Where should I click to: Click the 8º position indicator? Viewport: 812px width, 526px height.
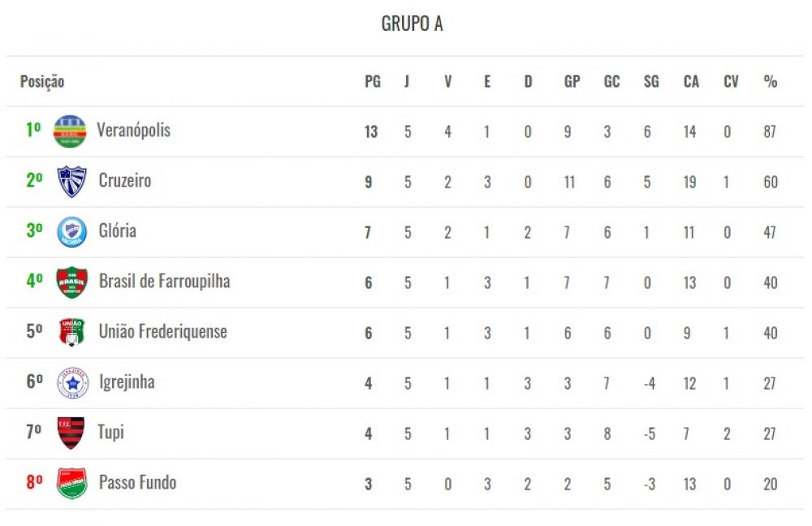(x=34, y=482)
